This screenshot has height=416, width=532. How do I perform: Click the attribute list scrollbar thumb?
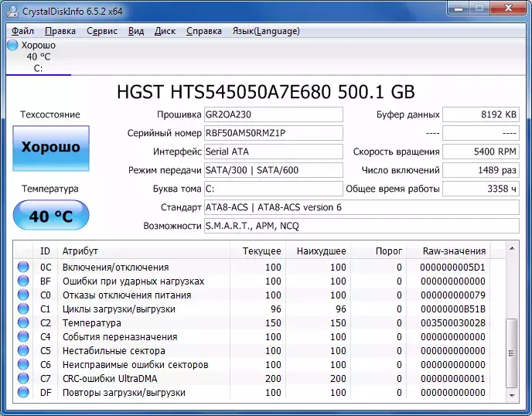[512, 353]
